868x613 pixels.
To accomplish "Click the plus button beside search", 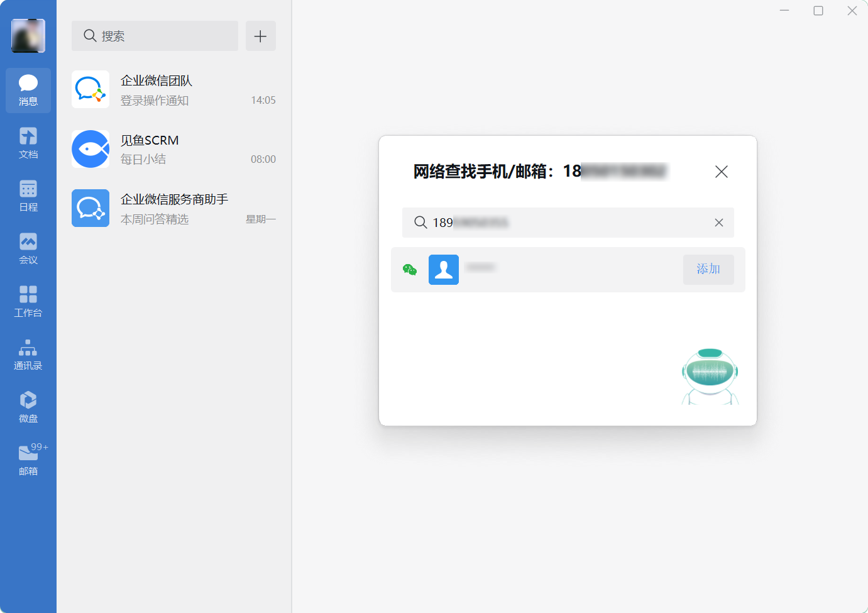I will [x=260, y=36].
